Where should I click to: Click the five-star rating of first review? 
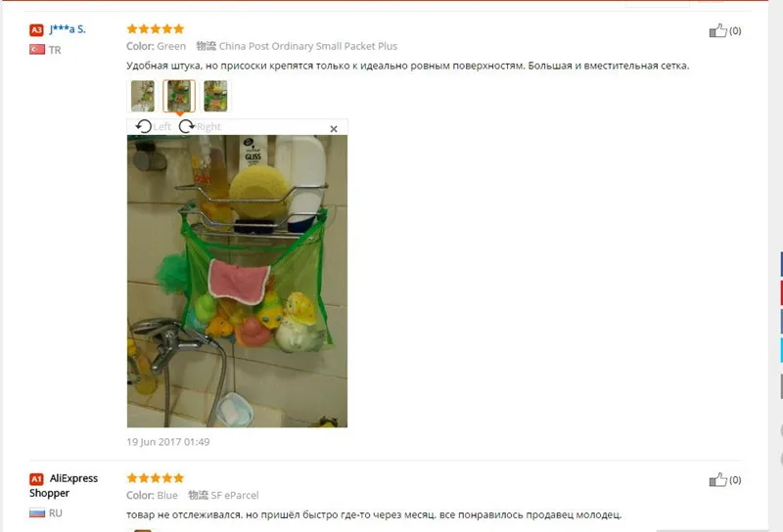tap(156, 29)
